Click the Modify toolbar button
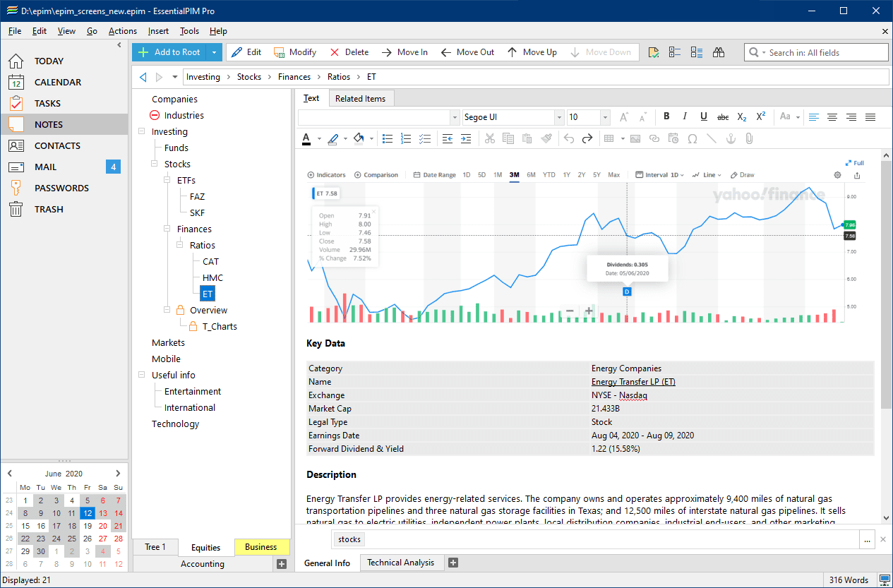 click(x=295, y=52)
